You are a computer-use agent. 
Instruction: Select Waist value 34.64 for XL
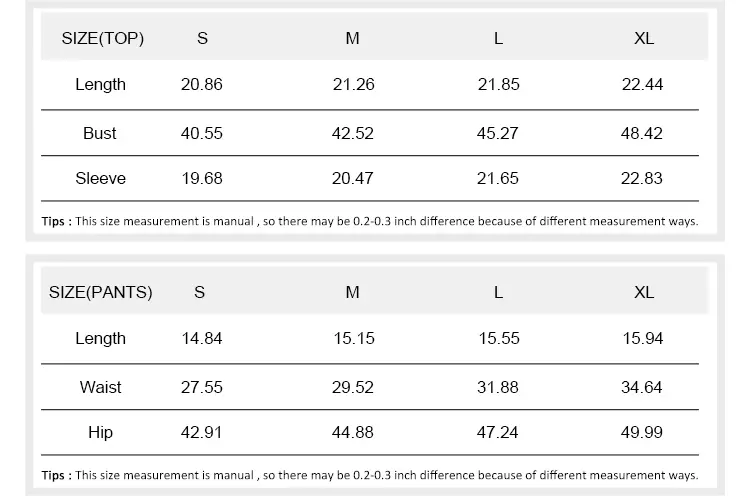(642, 387)
